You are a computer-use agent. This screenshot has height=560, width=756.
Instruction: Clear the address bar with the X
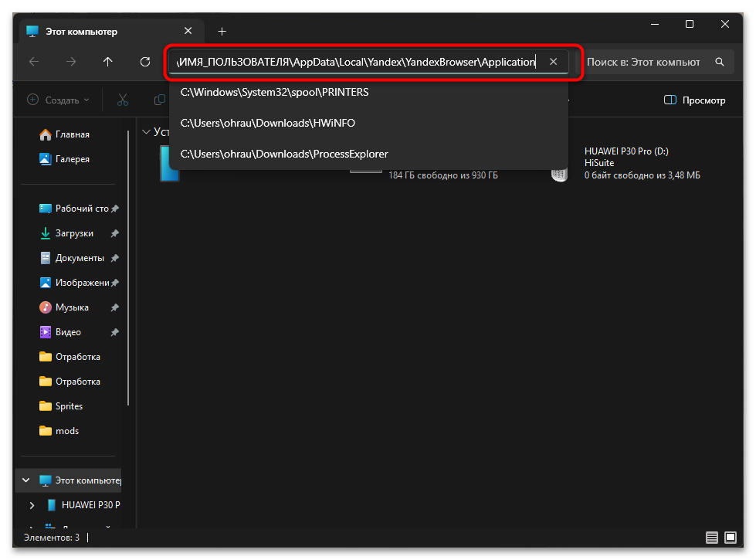click(x=554, y=62)
